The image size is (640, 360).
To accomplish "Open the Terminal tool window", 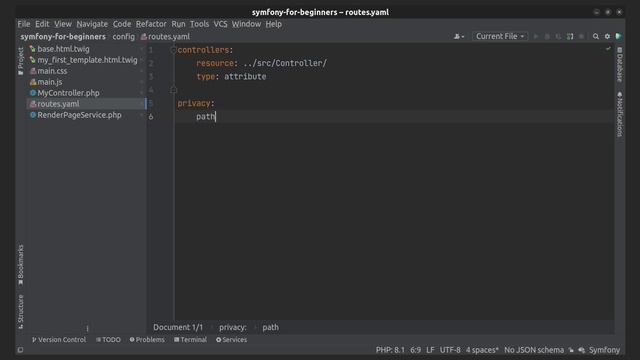I will [x=190, y=340].
